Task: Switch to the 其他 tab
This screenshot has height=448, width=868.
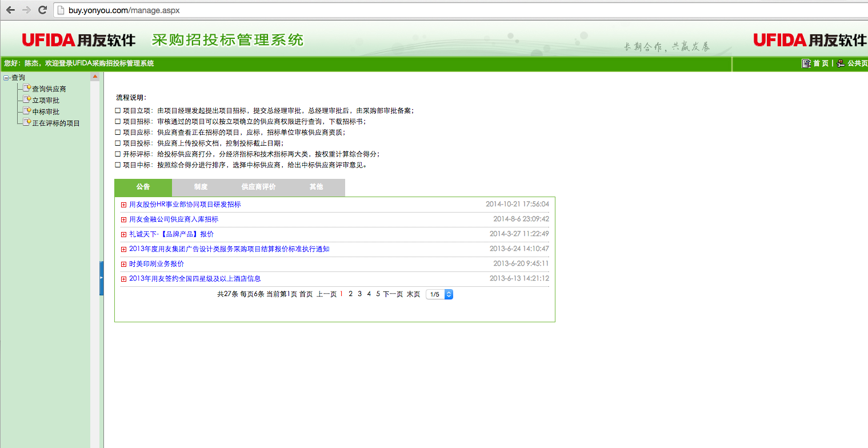Action: [x=316, y=187]
